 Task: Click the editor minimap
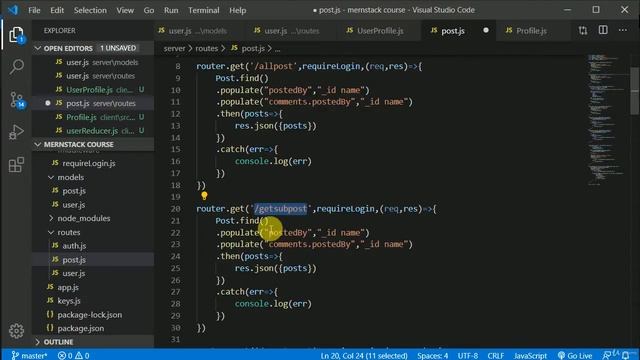[x=607, y=120]
